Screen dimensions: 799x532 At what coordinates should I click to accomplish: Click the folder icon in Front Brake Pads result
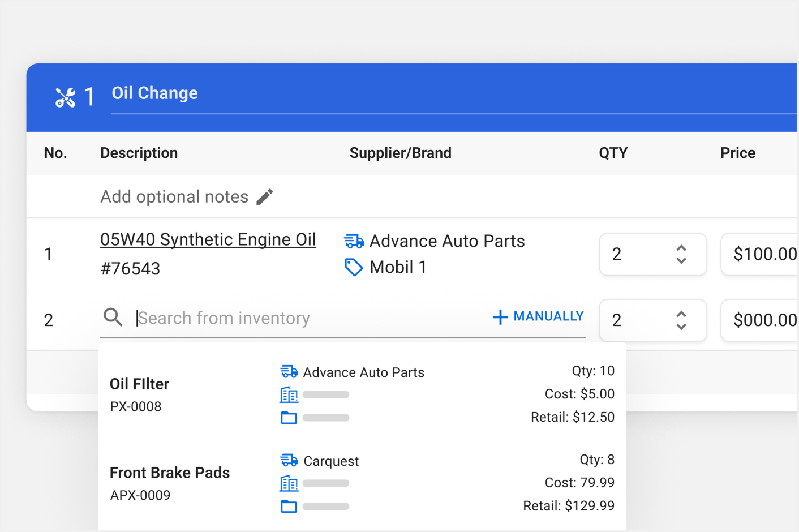point(289,507)
